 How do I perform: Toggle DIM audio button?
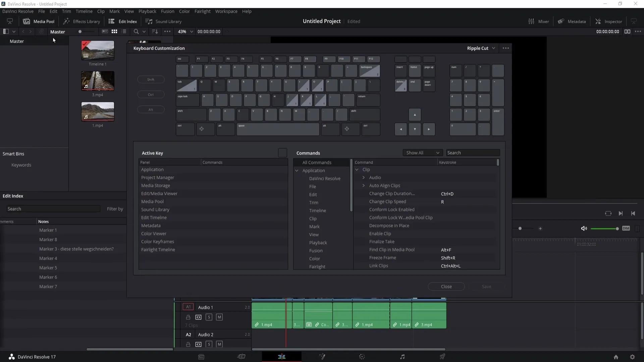coord(626,228)
